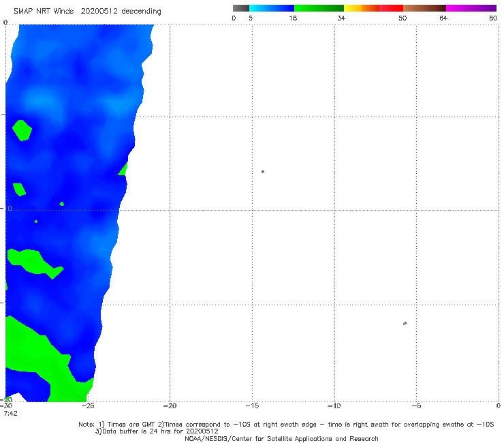Click the colorbar label "18"
The width and height of the screenshot is (504, 443).
pyautogui.click(x=293, y=18)
